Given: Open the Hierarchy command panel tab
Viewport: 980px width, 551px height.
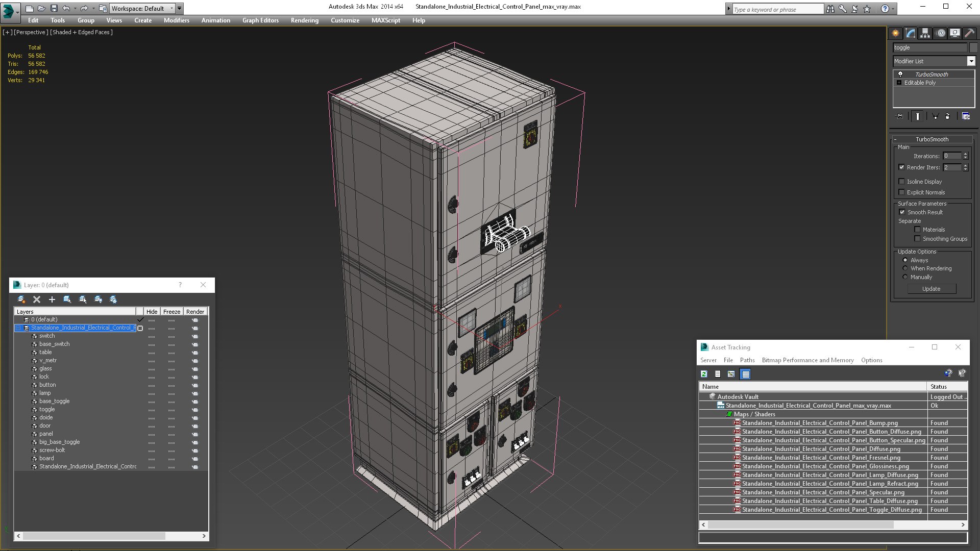Looking at the screenshot, I should [x=925, y=33].
